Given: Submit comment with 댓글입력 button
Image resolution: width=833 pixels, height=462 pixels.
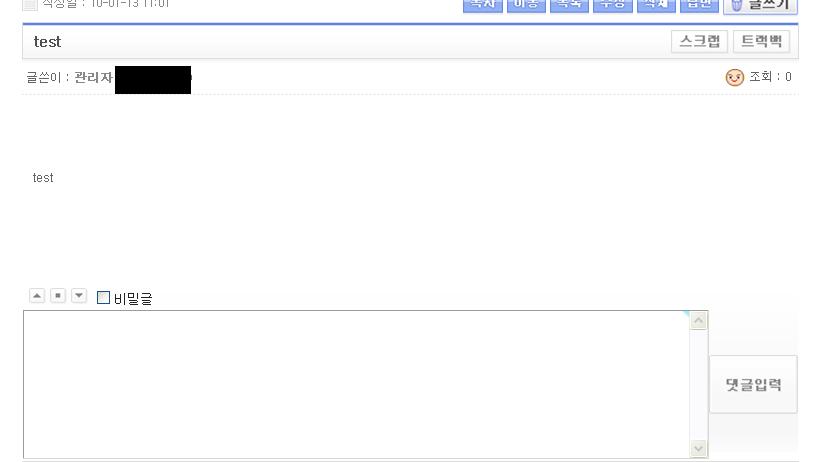Looking at the screenshot, I should [x=753, y=384].
